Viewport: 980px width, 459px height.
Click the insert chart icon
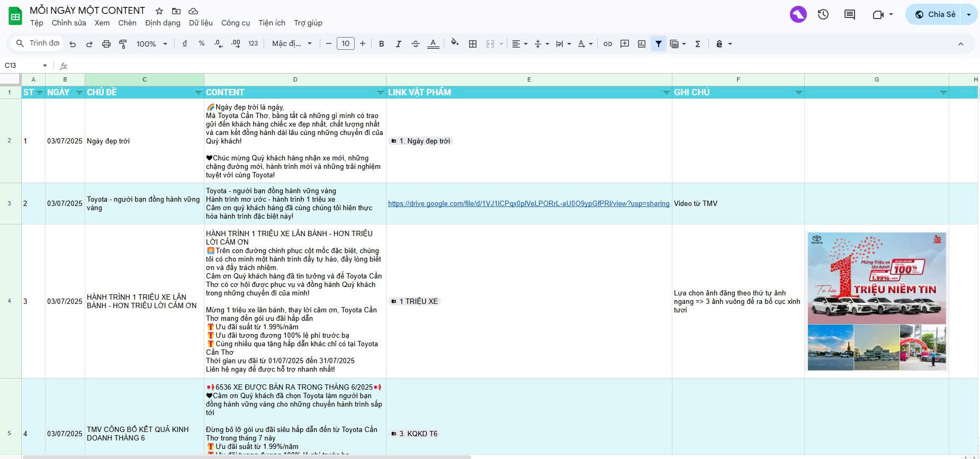point(642,44)
